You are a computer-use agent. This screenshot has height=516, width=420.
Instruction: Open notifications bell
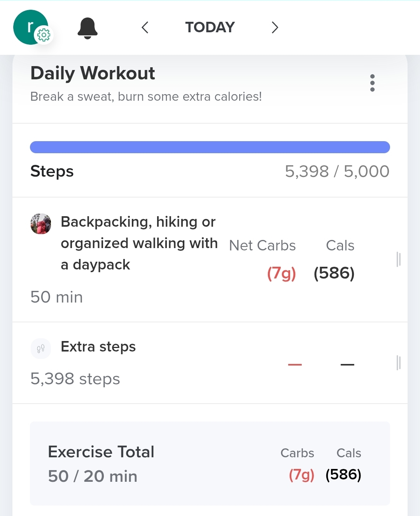click(87, 28)
